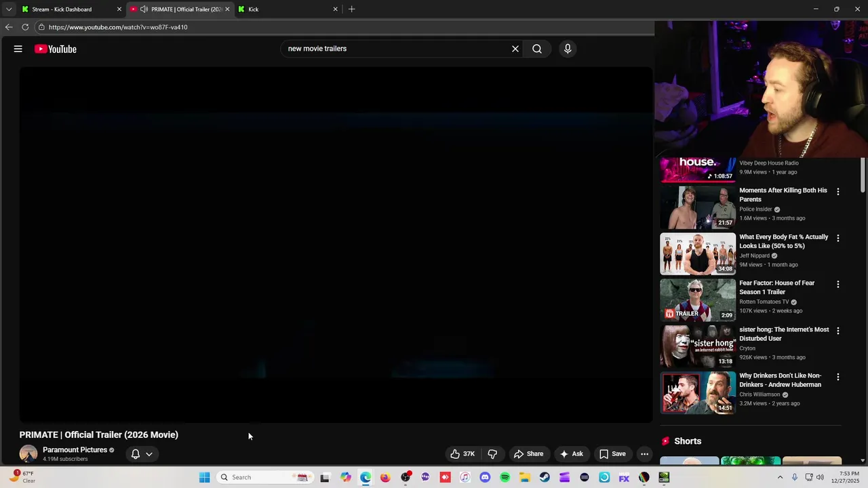Viewport: 868px width, 488px height.
Task: Open Fear Factor: House of Fear trailer title
Action: point(776,287)
